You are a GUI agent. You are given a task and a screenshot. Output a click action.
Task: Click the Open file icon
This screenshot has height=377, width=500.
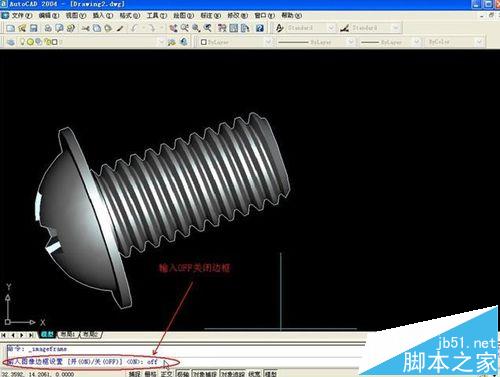[x=22, y=28]
